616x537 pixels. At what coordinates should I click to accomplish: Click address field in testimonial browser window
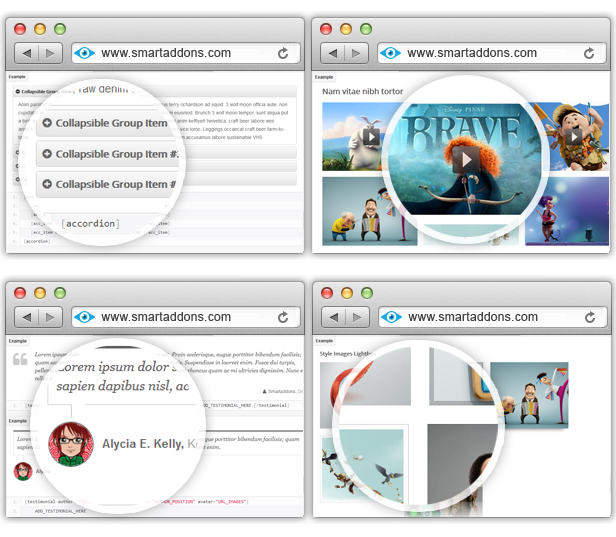pyautogui.click(x=186, y=317)
